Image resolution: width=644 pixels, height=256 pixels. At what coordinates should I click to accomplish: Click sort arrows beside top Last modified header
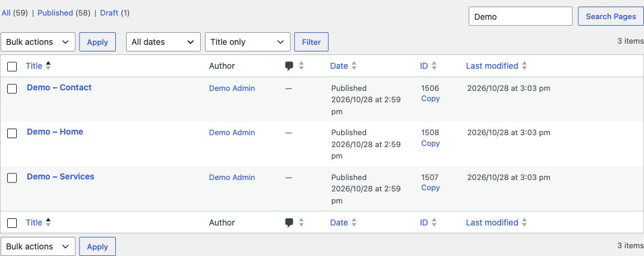524,66
